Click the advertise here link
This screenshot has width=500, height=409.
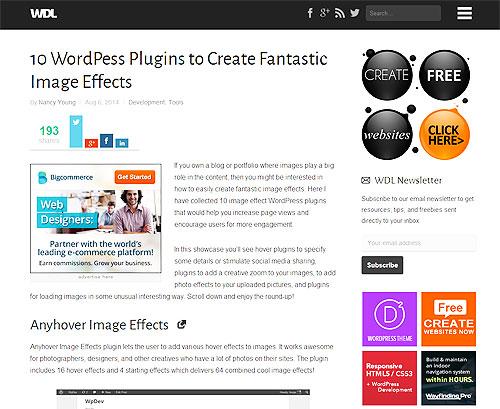96,277
